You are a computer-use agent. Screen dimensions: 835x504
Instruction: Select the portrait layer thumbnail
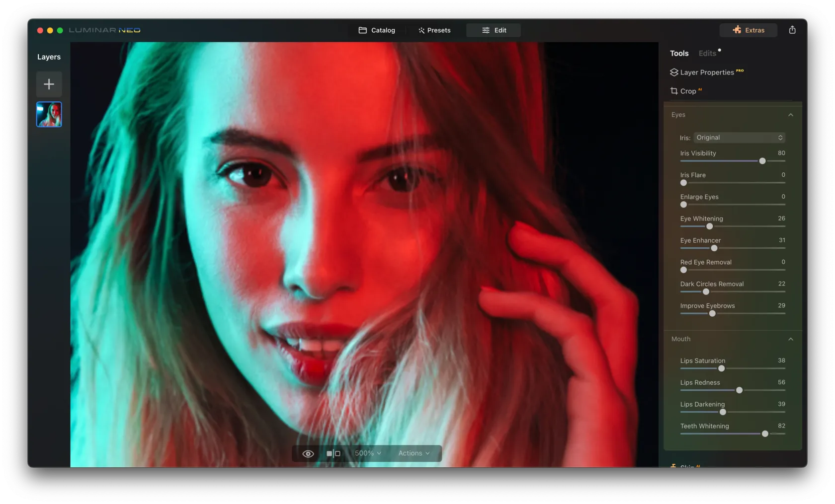(x=49, y=115)
